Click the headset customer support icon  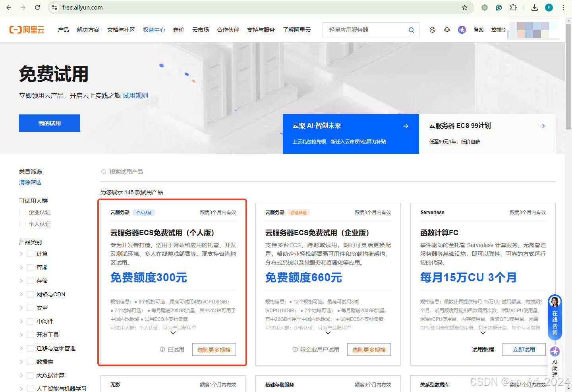click(x=446, y=29)
